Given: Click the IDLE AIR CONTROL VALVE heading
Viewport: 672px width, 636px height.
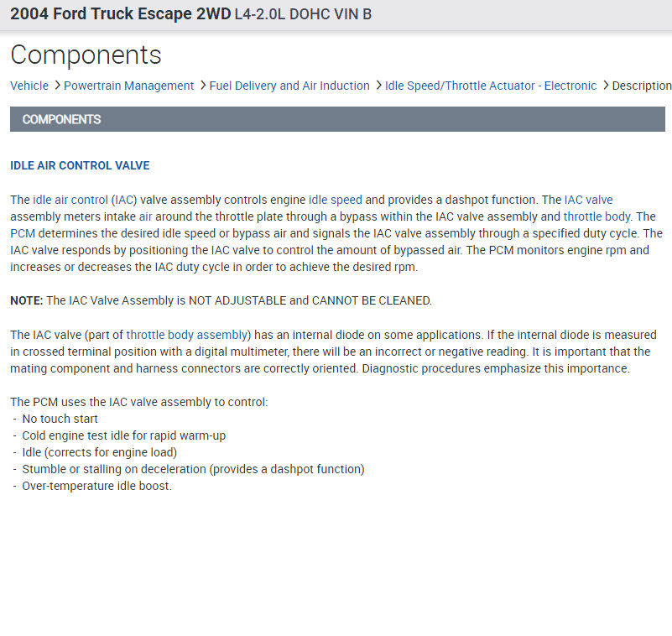Looking at the screenshot, I should coord(80,165).
